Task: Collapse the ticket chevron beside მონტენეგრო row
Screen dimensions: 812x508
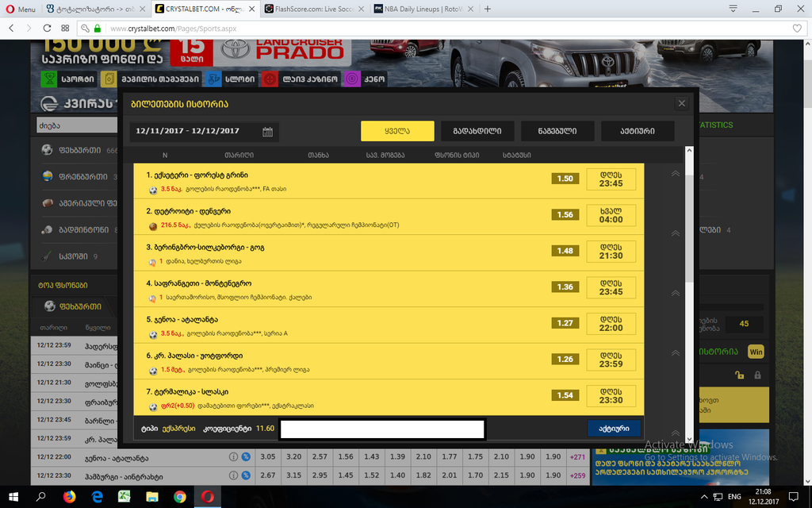Action: click(x=676, y=293)
